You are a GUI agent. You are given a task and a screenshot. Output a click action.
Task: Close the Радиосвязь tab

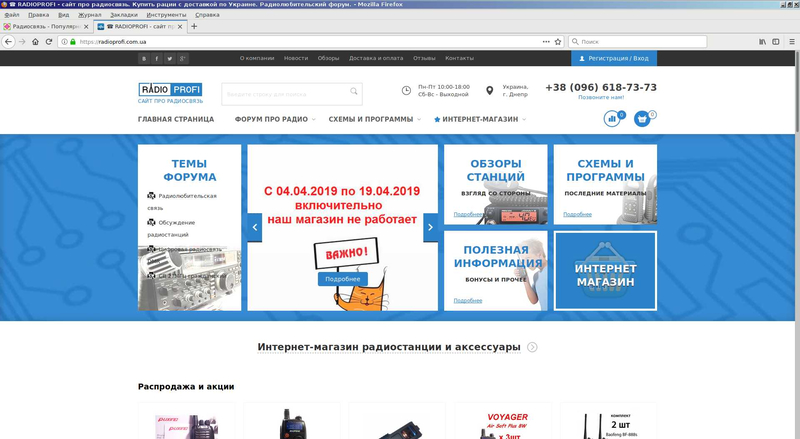click(x=86, y=27)
